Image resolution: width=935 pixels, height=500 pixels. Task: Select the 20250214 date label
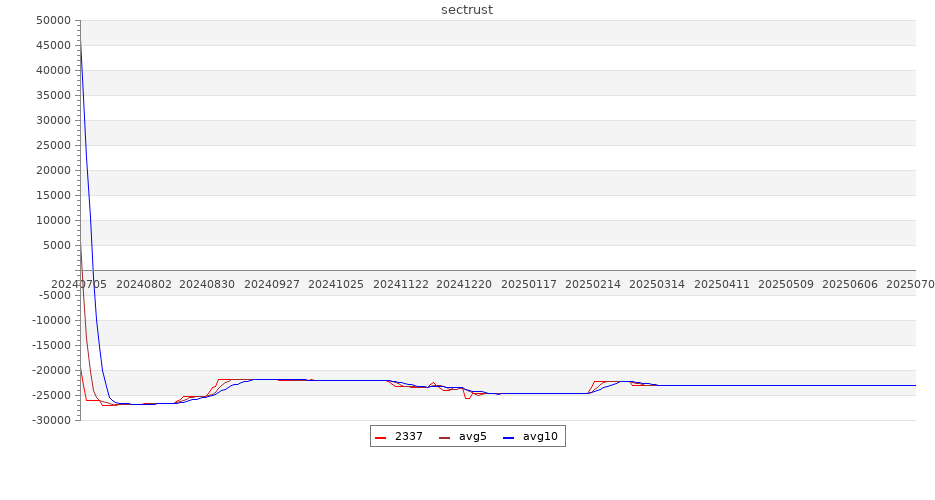pyautogui.click(x=593, y=285)
